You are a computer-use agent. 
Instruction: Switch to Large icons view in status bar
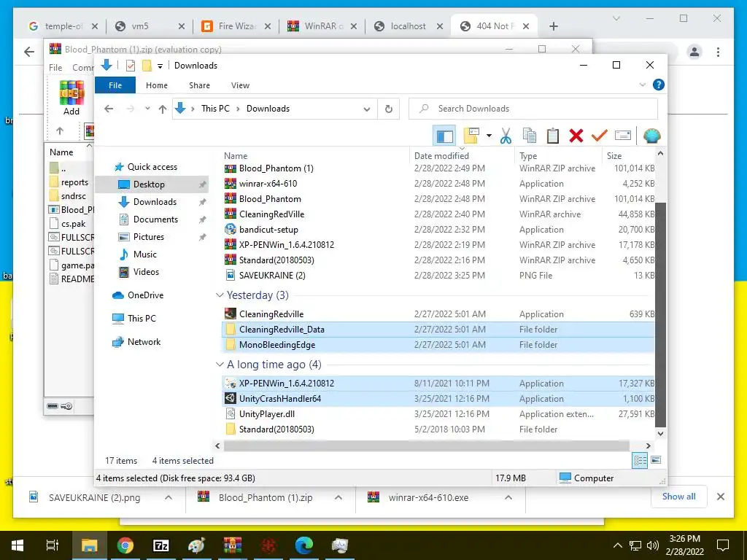pos(656,461)
